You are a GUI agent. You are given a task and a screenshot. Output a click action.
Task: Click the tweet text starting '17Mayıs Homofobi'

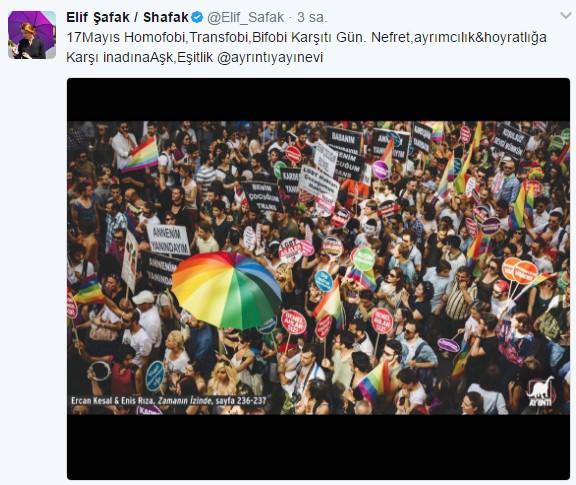point(306,47)
